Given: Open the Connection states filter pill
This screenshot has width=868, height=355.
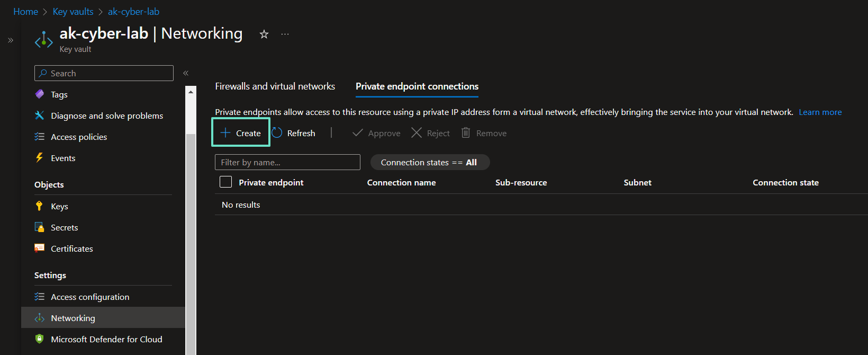Looking at the screenshot, I should click(430, 162).
